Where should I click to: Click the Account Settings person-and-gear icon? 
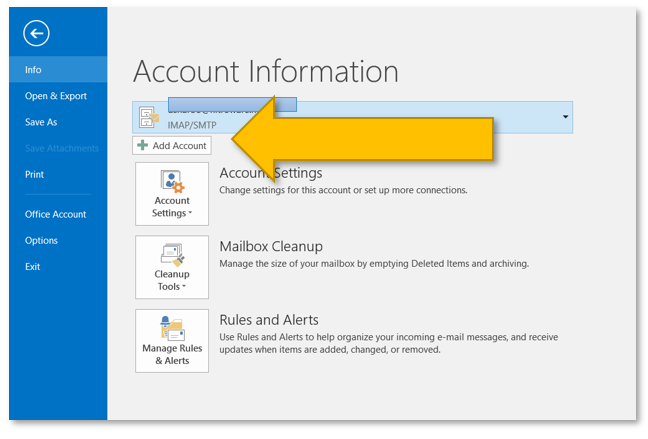(171, 183)
